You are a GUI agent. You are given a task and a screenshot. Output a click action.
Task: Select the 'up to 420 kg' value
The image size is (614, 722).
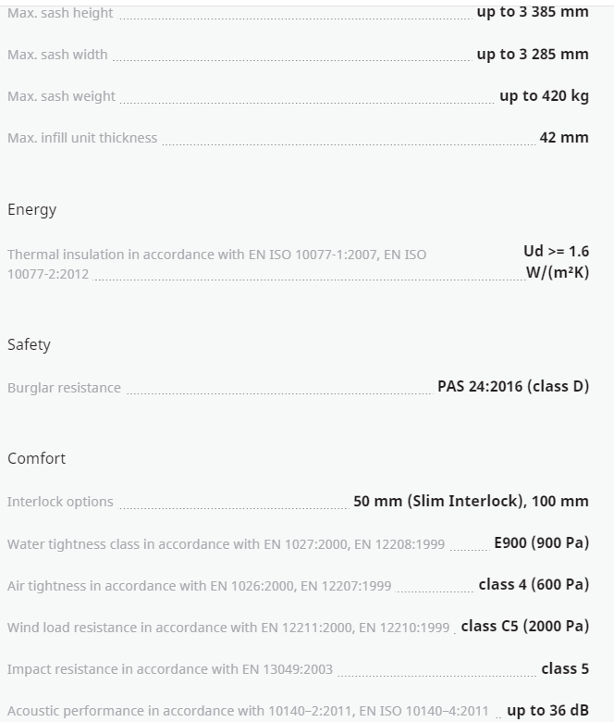pos(544,96)
